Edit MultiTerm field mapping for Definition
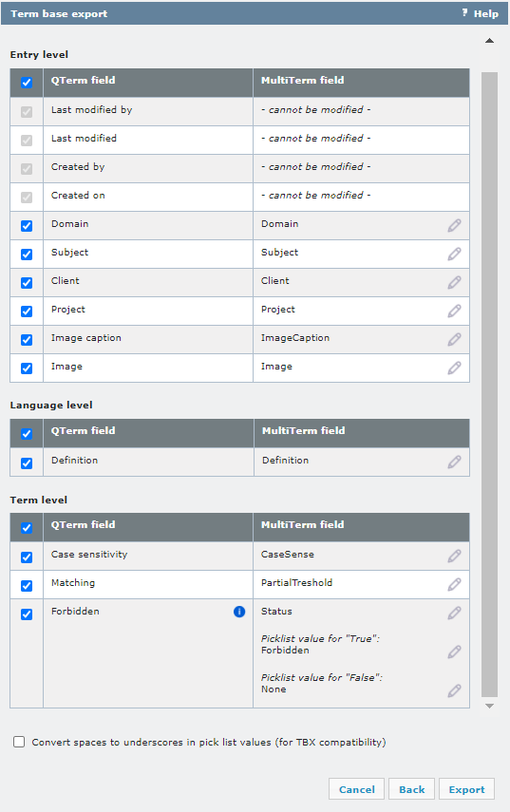 tap(455, 462)
